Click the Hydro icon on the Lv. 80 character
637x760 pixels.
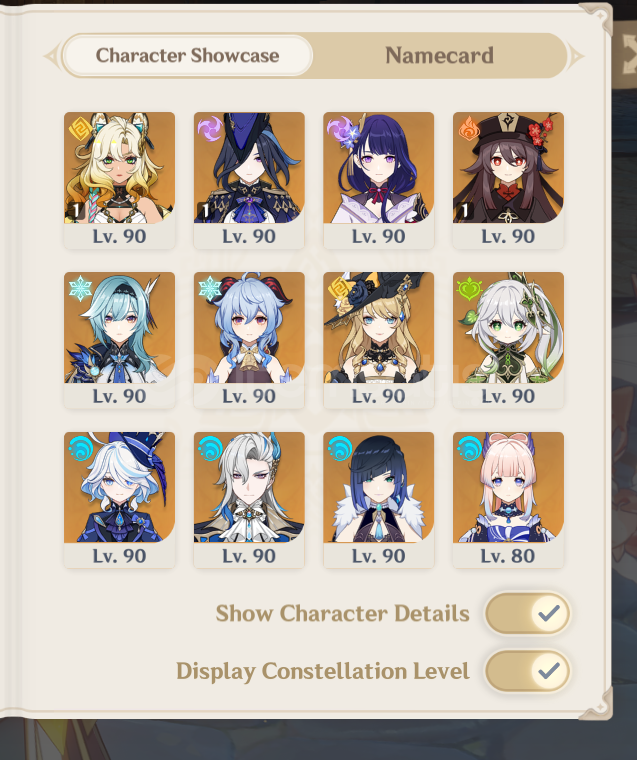469,449
